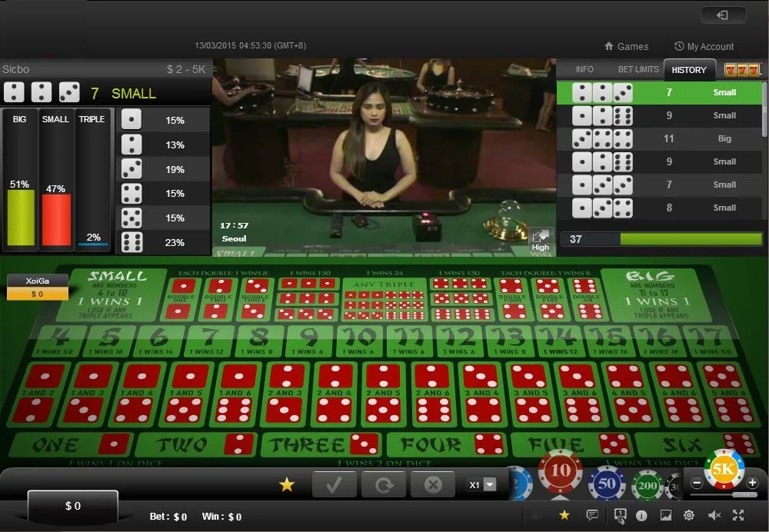
Task: Unmute sound via the speaker icon
Action: (714, 515)
